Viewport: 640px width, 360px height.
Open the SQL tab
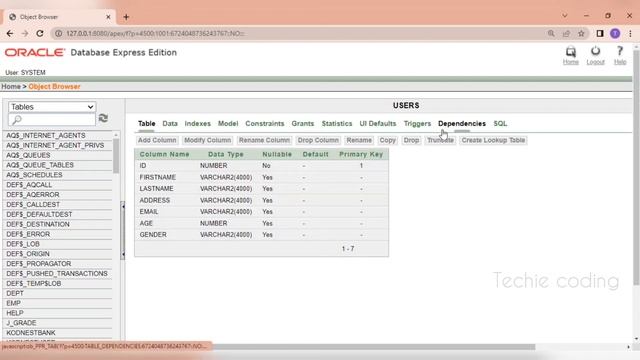click(500, 124)
